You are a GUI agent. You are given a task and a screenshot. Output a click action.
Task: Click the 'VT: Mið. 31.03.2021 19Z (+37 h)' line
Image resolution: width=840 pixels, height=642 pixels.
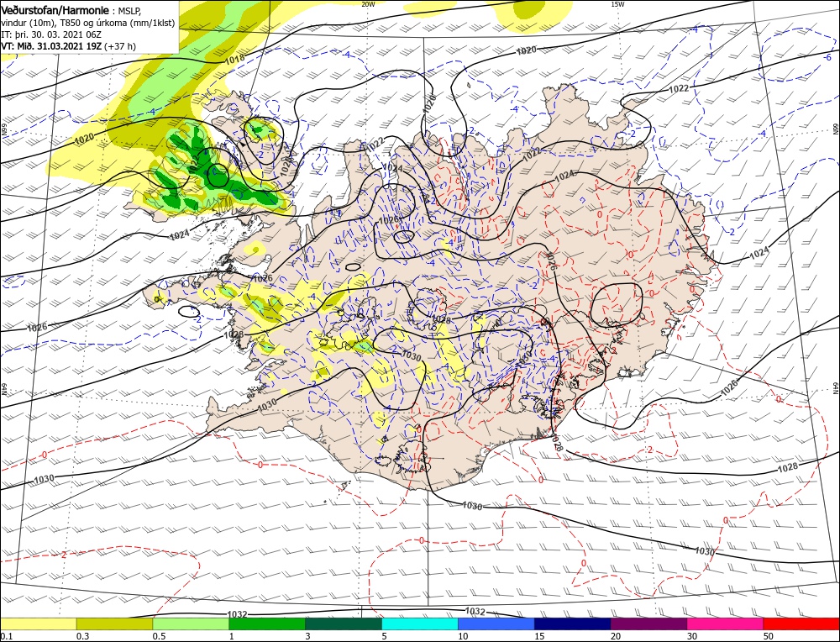pyautogui.click(x=69, y=46)
